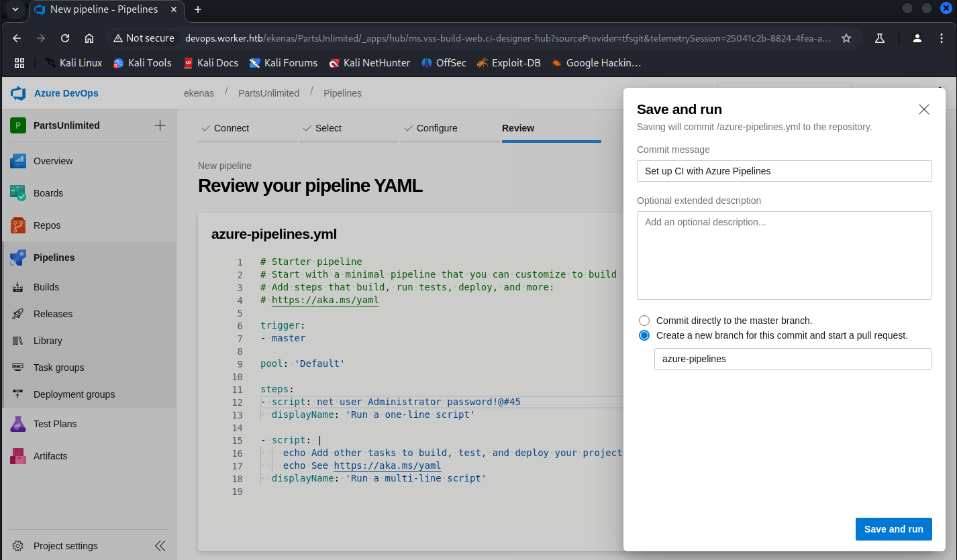Click the 'trigger:' line in the YAML
Screen dimensions: 957x560
coord(283,325)
